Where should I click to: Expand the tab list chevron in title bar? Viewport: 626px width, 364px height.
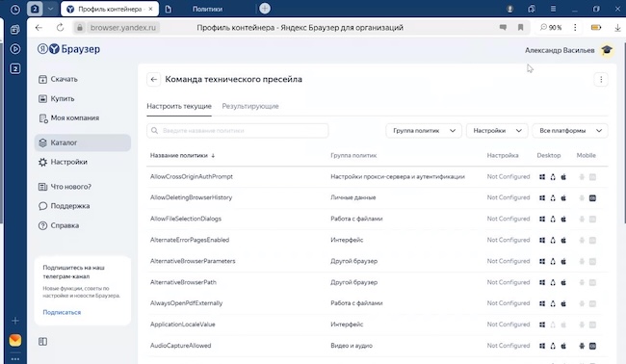[x=50, y=9]
